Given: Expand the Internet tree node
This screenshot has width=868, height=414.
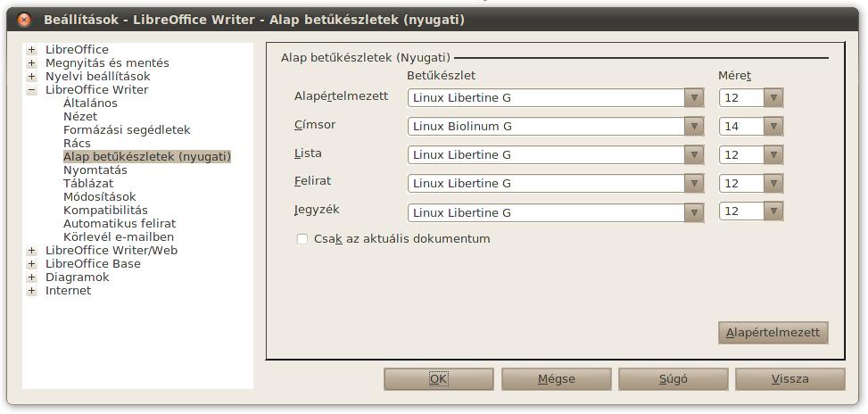Looking at the screenshot, I should (31, 291).
